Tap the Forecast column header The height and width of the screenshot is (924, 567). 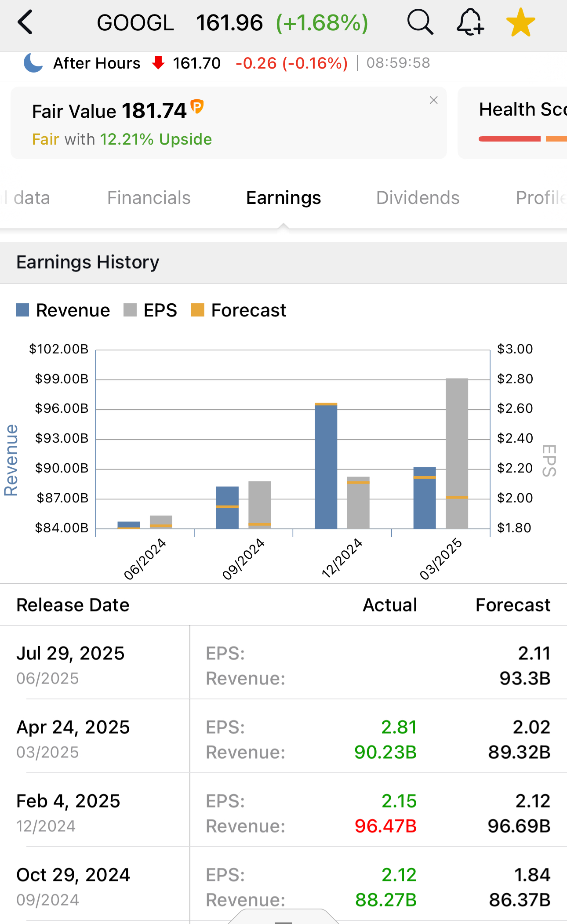pos(513,605)
